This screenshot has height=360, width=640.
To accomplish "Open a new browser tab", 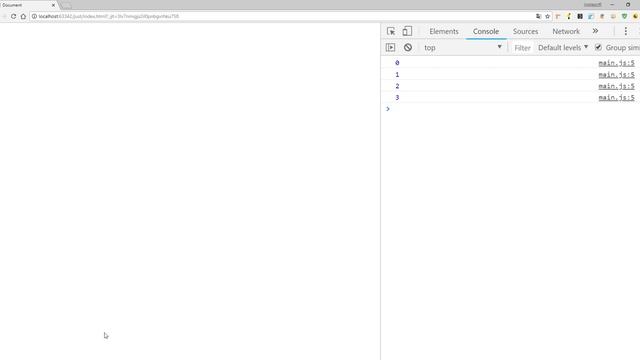I will pyautogui.click(x=66, y=6).
